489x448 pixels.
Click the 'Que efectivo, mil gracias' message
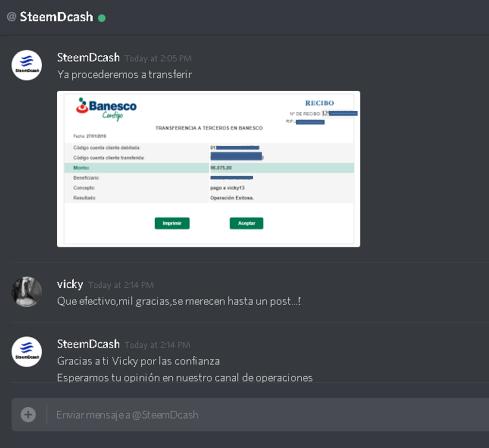(x=179, y=301)
